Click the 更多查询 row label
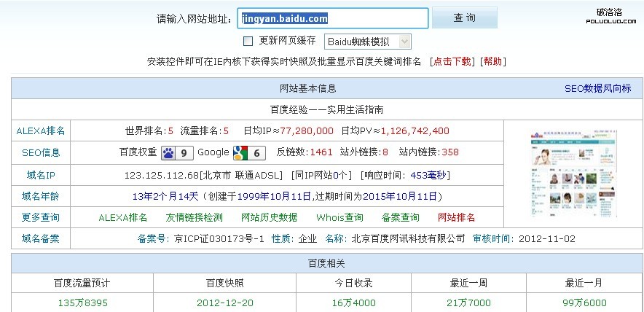 tap(41, 217)
